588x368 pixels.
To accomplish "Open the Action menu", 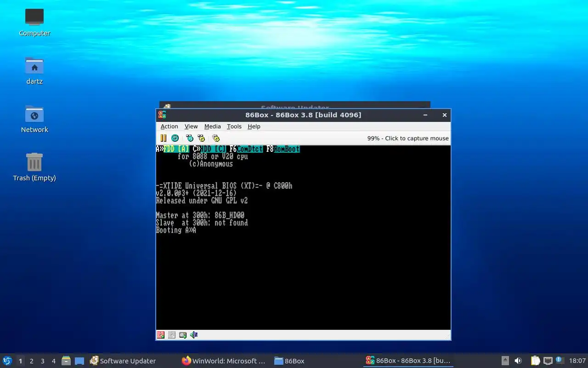I will pos(169,126).
